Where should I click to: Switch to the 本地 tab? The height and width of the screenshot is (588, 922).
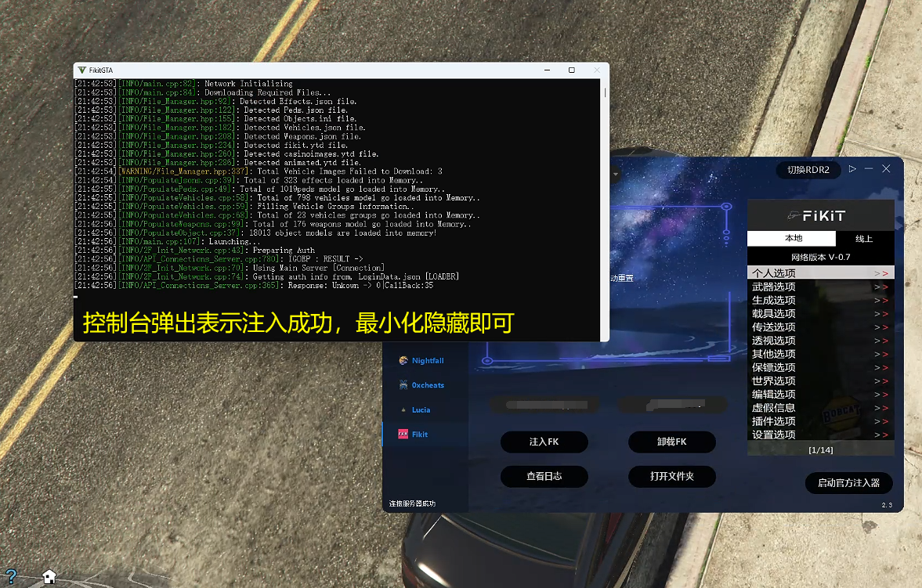pyautogui.click(x=791, y=238)
